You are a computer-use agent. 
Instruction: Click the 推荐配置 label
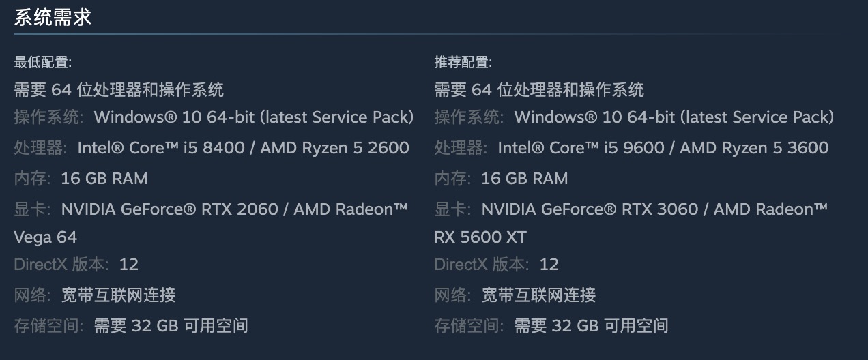pos(463,63)
